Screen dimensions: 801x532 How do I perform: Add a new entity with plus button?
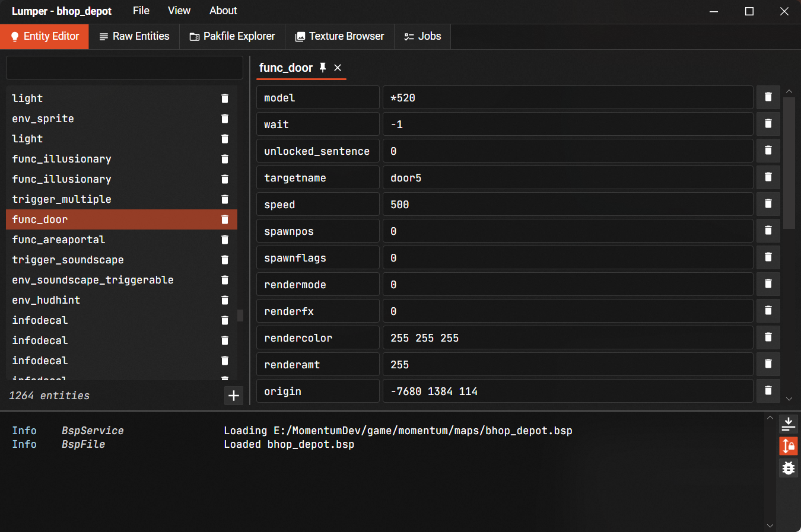tap(234, 396)
